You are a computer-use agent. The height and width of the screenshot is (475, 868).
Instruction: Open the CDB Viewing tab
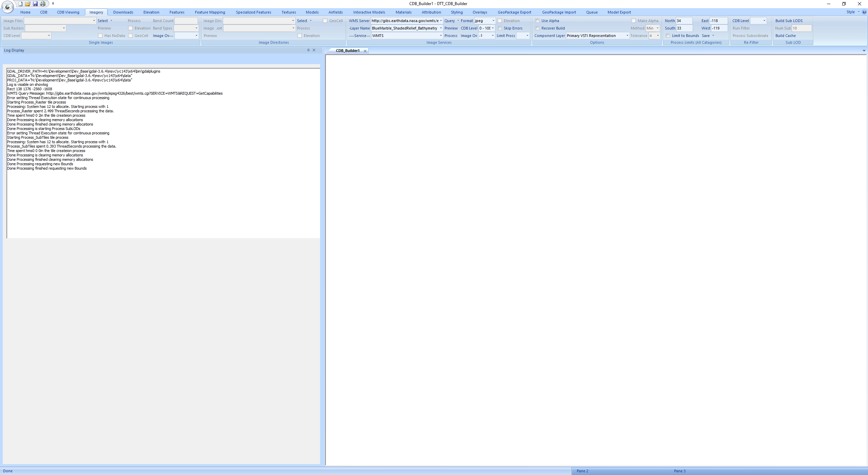[x=68, y=12]
